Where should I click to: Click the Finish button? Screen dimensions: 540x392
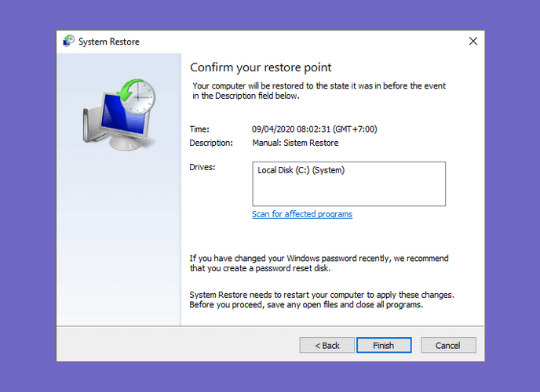(x=384, y=345)
